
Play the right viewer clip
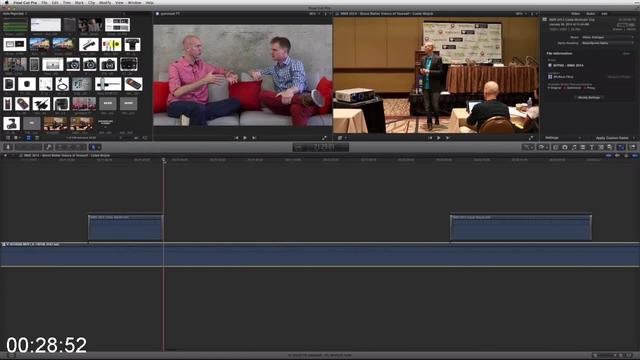point(439,138)
